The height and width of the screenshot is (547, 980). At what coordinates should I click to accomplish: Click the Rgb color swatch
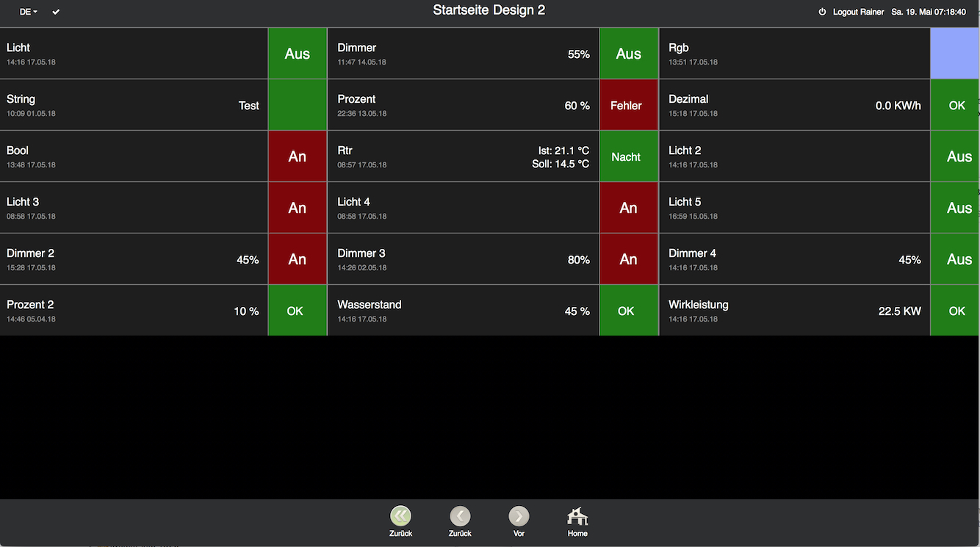point(954,54)
